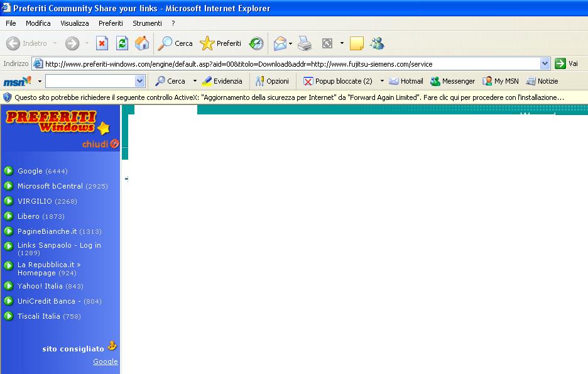Open the Visualizza menu

[75, 23]
